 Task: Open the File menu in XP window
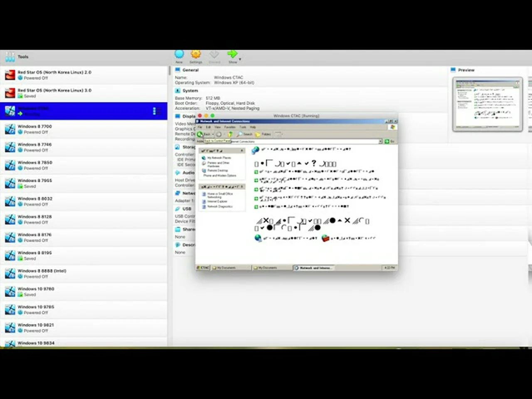pyautogui.click(x=200, y=127)
